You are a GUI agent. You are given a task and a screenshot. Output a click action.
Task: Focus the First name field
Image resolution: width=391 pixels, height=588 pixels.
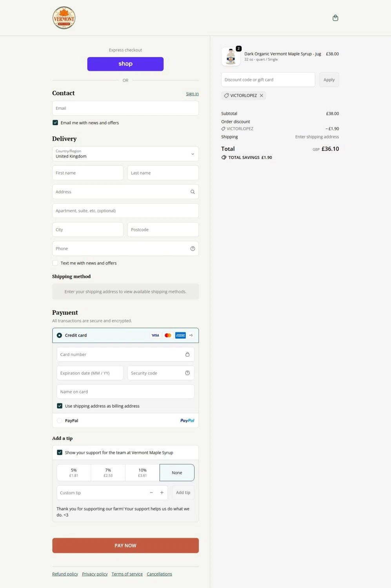pos(88,173)
